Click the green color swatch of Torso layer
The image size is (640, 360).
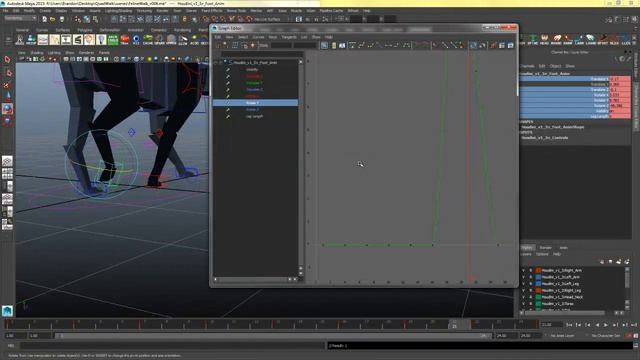(x=538, y=304)
